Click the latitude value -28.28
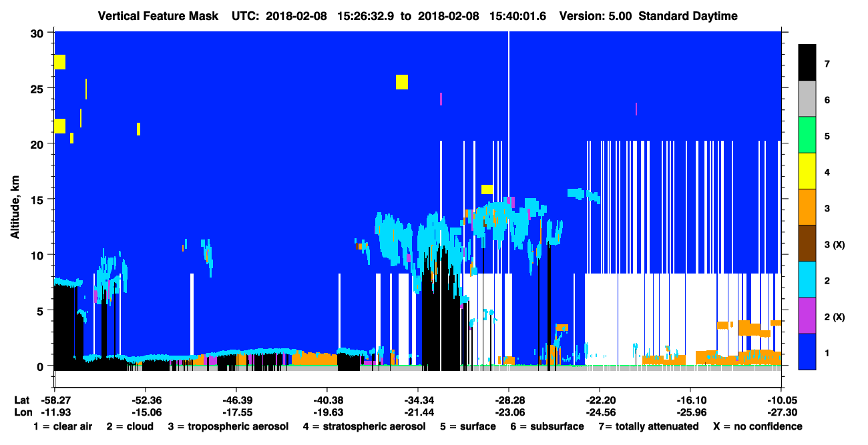Viewport: 868px width, 445px height. click(x=509, y=400)
